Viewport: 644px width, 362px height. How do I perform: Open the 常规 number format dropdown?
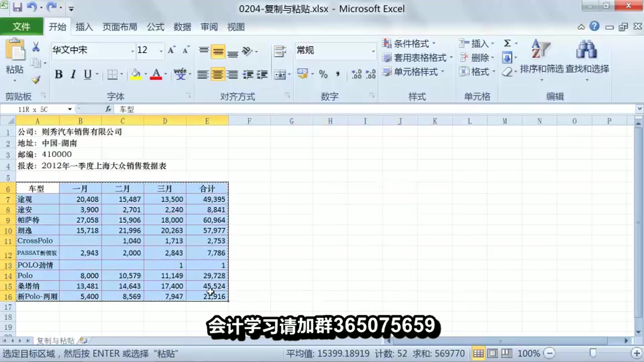pos(372,51)
